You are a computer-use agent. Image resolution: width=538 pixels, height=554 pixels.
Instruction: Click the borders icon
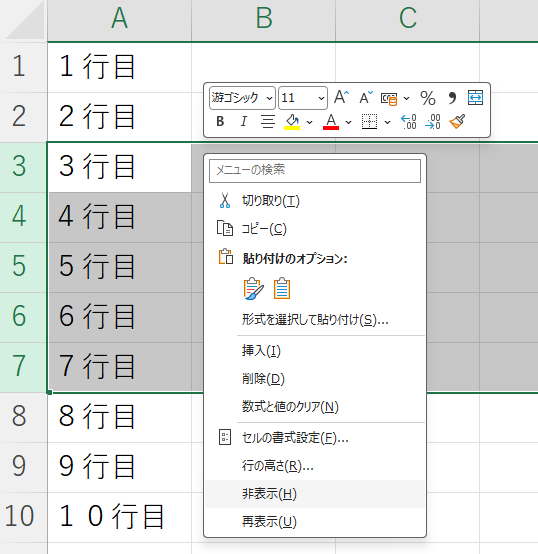pos(369,122)
